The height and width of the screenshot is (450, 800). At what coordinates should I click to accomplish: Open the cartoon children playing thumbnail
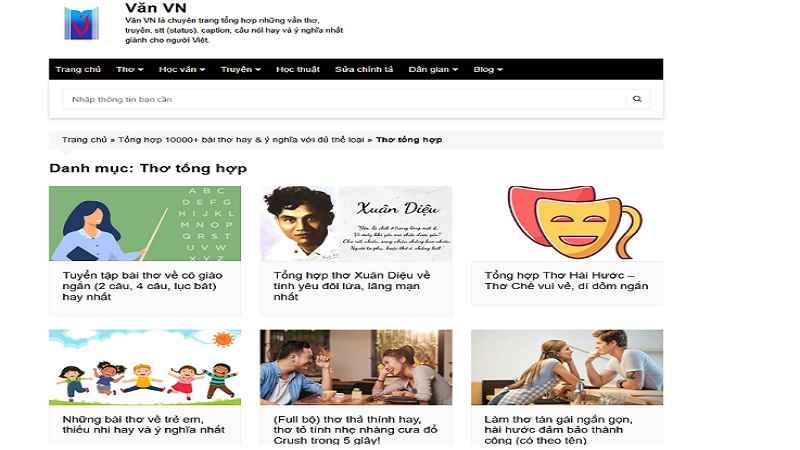pos(145,367)
